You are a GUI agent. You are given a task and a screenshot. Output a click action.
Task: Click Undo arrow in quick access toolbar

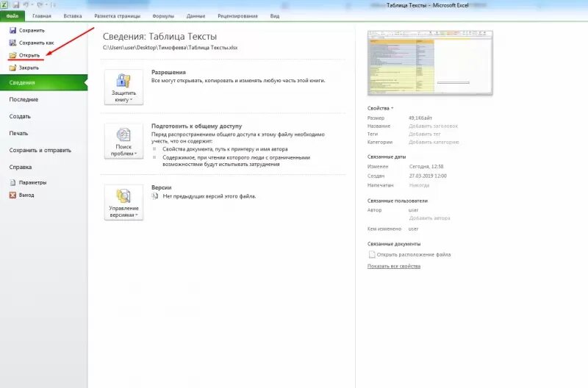coord(26,5)
